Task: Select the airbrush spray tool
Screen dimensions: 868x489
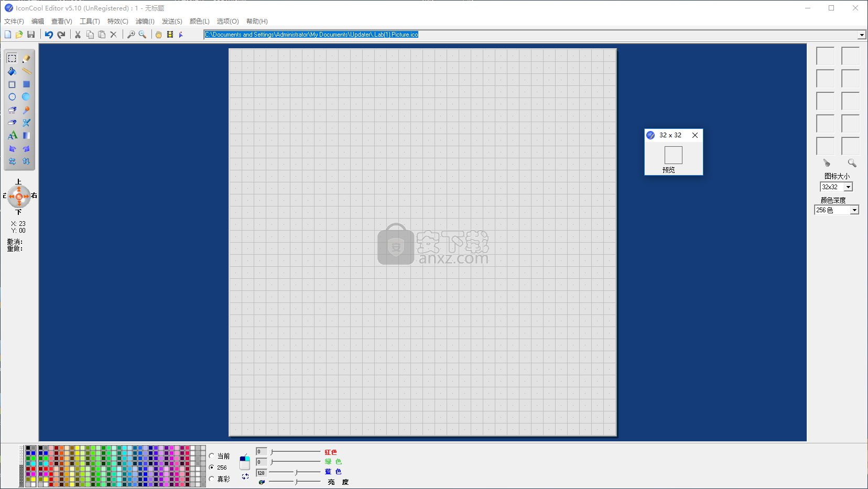Action: (x=26, y=123)
